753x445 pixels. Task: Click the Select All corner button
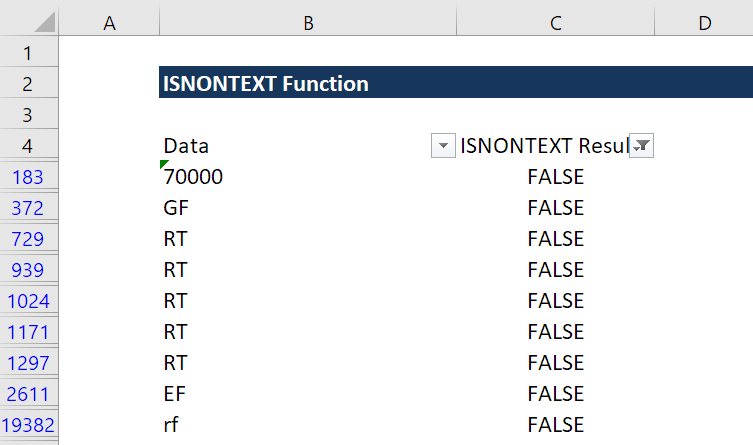tap(29, 22)
